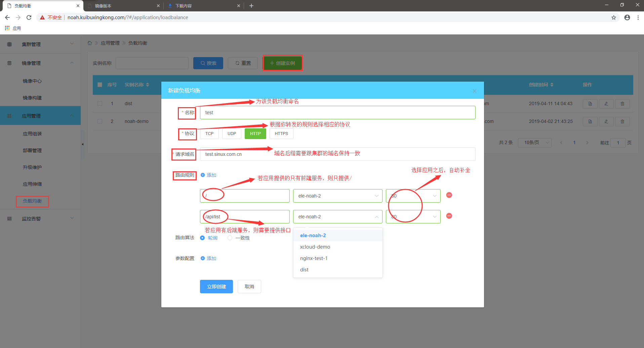Click the browser back arrow
The image size is (644, 348).
coord(7,17)
